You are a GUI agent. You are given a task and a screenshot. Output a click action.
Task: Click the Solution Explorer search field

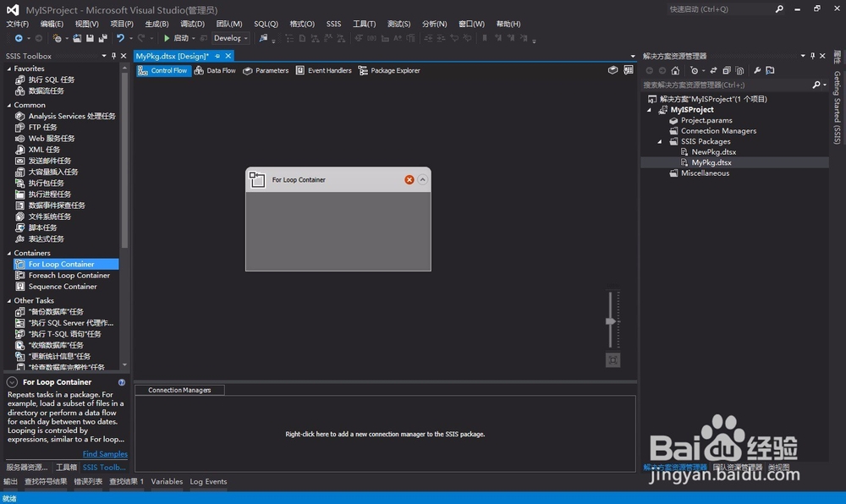point(726,85)
